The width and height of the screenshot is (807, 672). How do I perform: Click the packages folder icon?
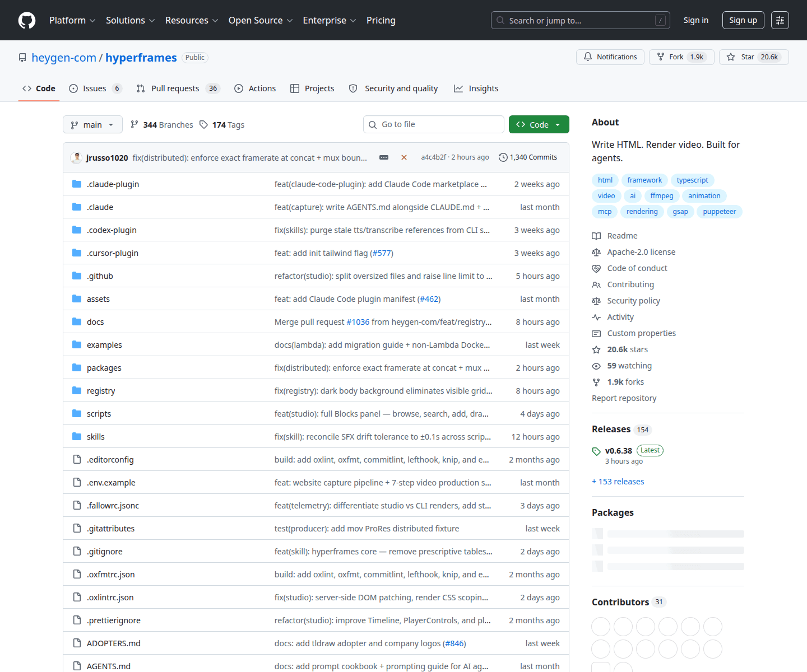[x=77, y=367]
